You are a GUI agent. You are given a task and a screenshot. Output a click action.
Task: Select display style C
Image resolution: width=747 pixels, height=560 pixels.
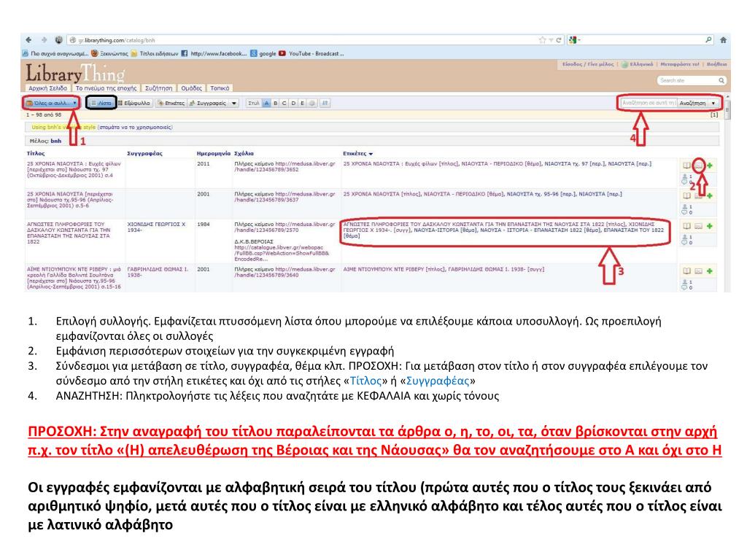coord(285,103)
